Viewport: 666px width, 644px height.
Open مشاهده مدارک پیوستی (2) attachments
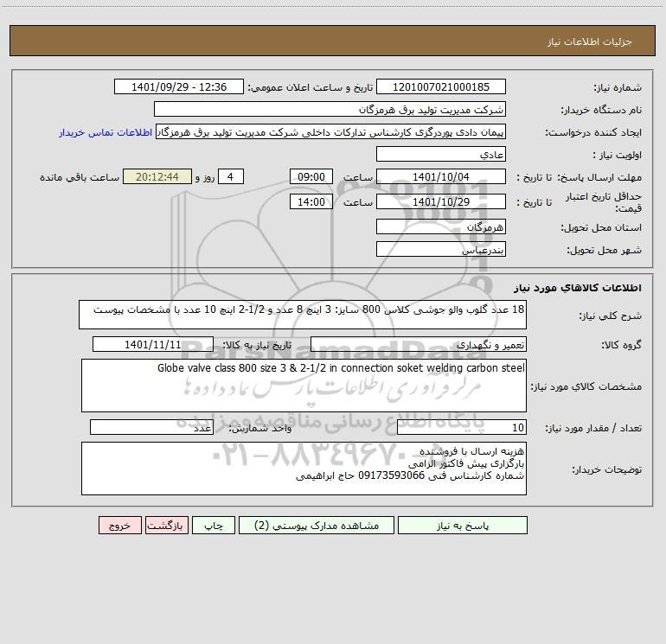[317, 526]
